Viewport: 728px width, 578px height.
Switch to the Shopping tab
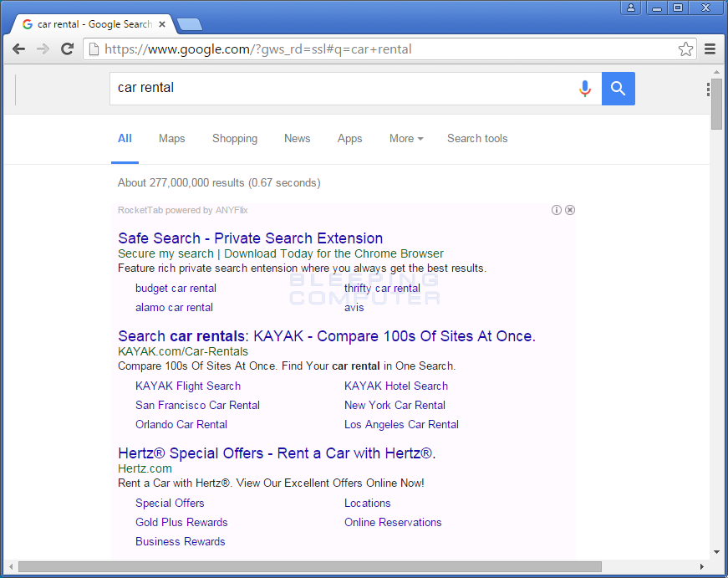pyautogui.click(x=235, y=139)
